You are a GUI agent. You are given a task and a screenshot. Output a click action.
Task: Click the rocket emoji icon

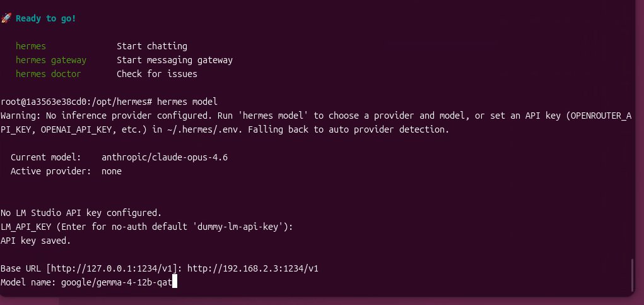(6, 18)
